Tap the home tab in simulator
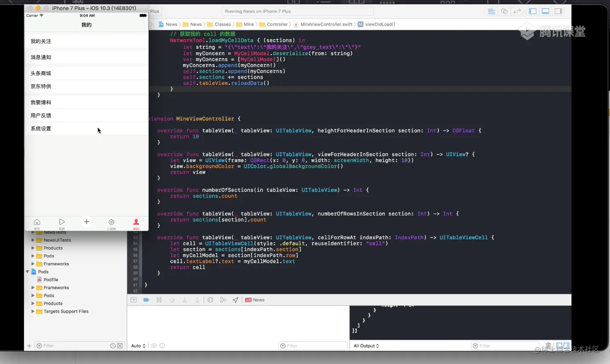610x364 pixels. pos(37,223)
